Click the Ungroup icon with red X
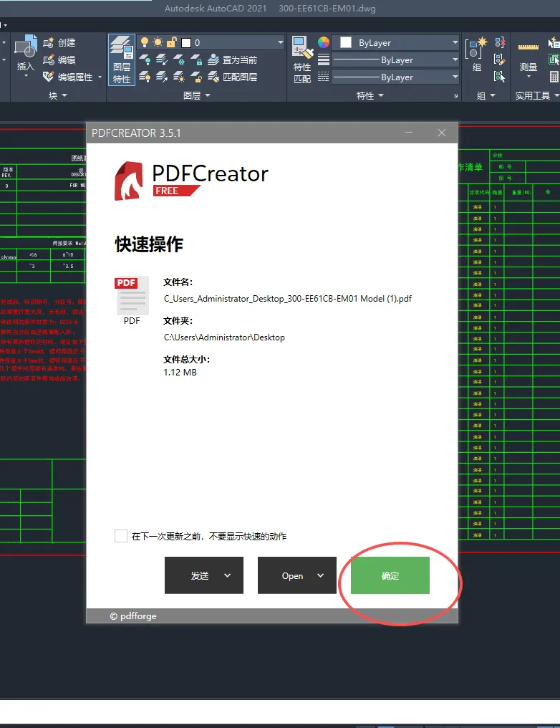Image resolution: width=560 pixels, height=728 pixels. click(x=500, y=43)
